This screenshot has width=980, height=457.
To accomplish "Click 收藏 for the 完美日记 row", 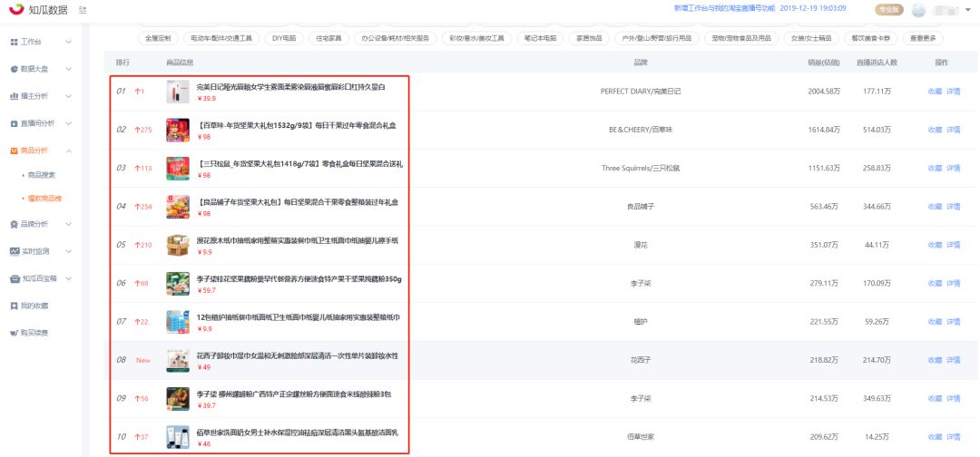I will [x=935, y=92].
